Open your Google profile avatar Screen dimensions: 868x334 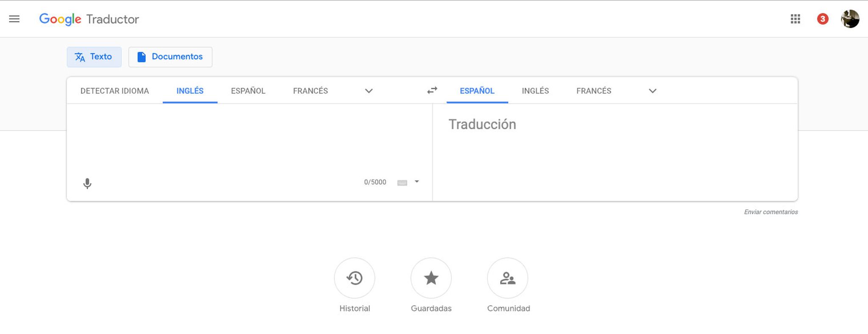pyautogui.click(x=850, y=19)
